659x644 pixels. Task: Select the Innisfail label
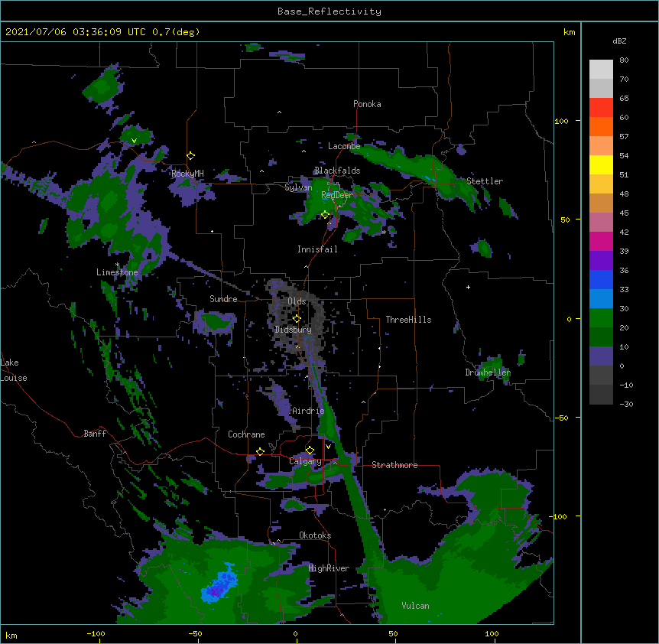[317, 249]
